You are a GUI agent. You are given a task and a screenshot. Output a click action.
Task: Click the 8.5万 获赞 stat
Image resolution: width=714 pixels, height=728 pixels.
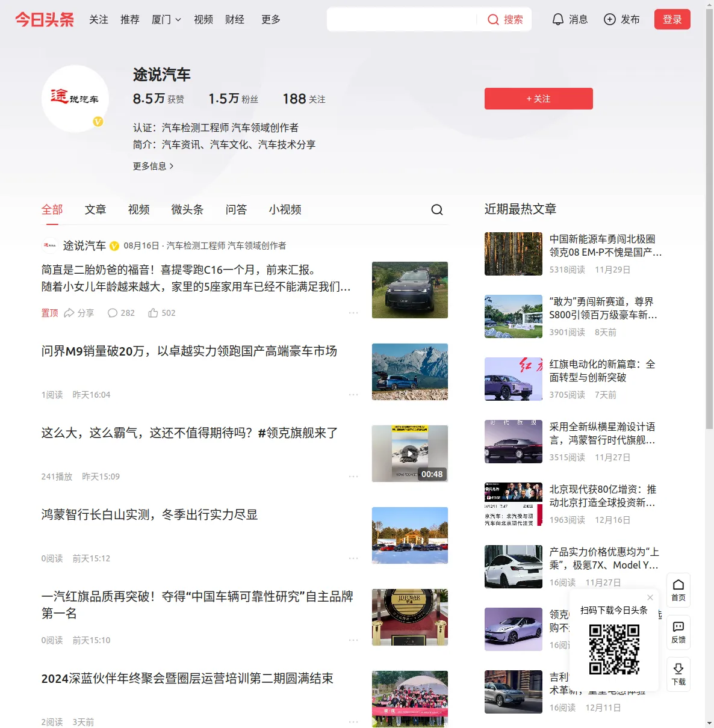point(158,99)
